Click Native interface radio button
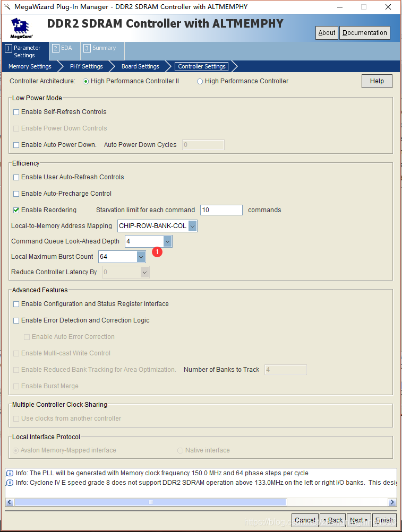The width and height of the screenshot is (402, 532). (180, 450)
